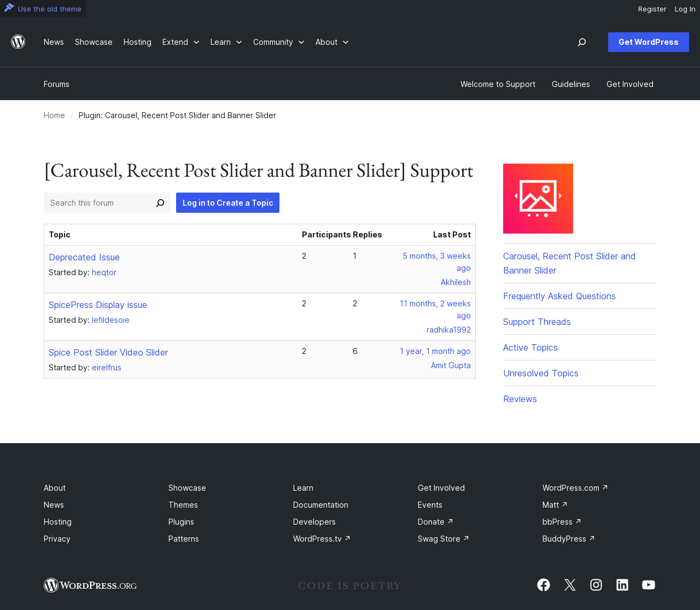Image resolution: width=700 pixels, height=610 pixels.
Task: Open Get Involved in support nav
Action: (629, 84)
